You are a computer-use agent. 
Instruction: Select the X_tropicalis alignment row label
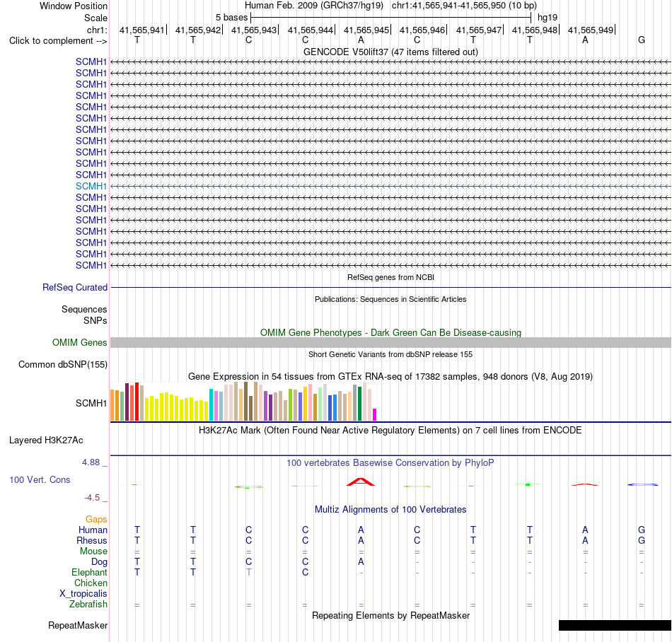83,594
